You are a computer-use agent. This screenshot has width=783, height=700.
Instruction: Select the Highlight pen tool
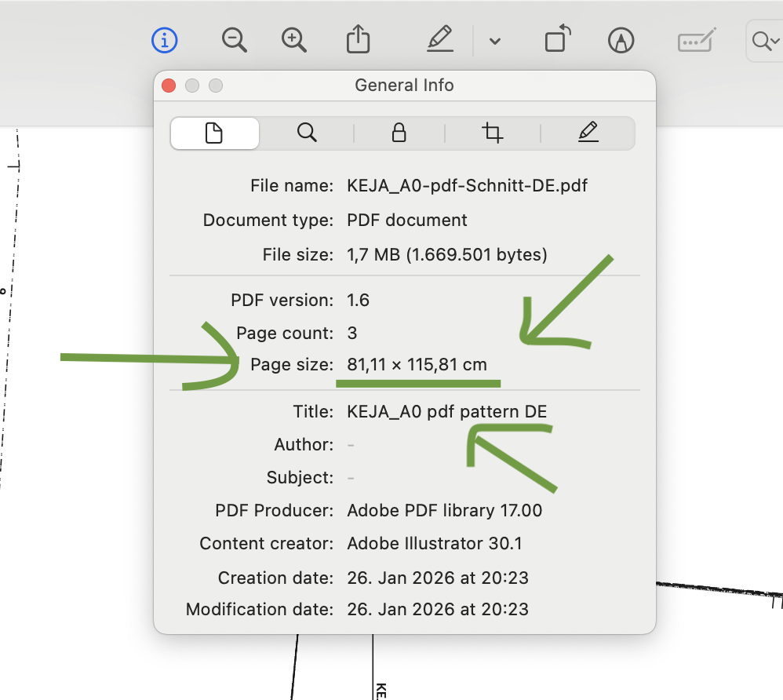click(x=441, y=40)
